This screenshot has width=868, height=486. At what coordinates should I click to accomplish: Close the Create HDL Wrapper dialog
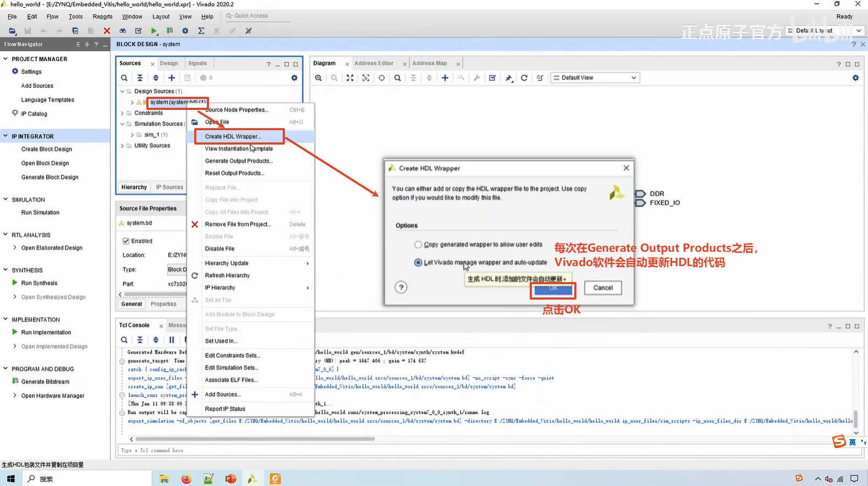pyautogui.click(x=626, y=168)
